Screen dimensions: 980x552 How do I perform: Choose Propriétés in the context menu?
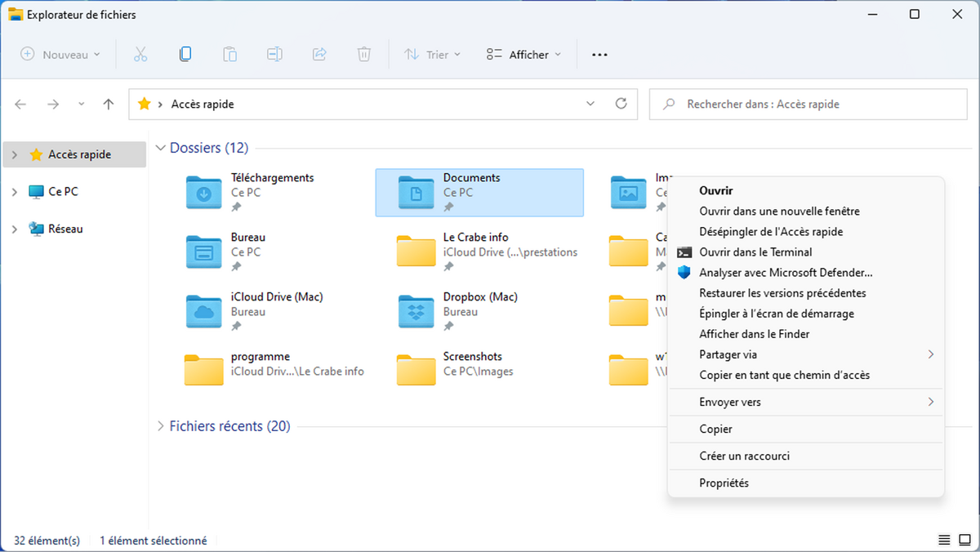click(806, 483)
